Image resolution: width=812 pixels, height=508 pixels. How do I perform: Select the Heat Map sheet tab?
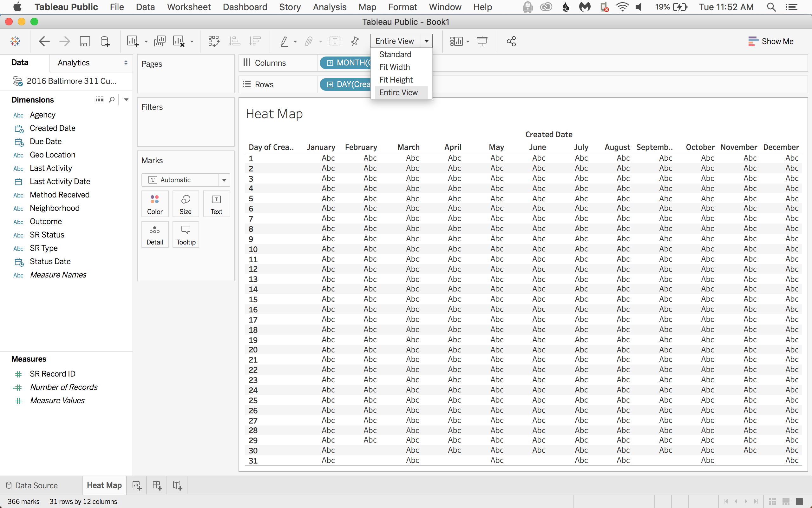pyautogui.click(x=104, y=485)
